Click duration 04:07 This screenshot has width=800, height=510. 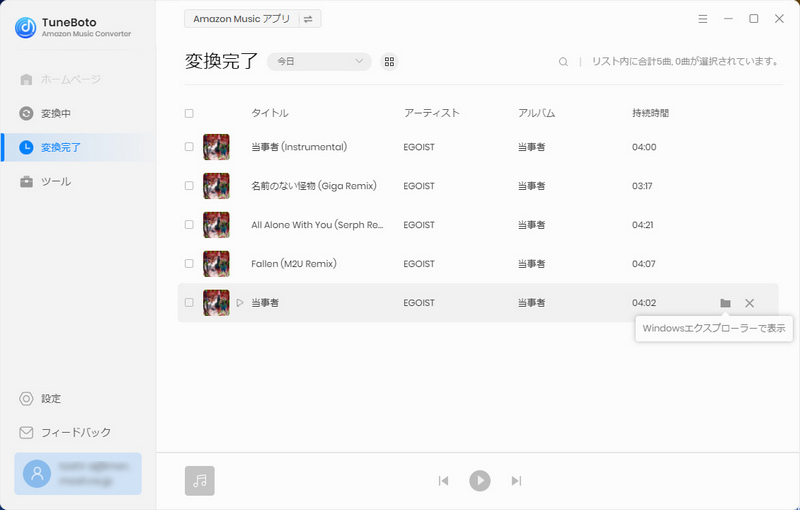[644, 264]
